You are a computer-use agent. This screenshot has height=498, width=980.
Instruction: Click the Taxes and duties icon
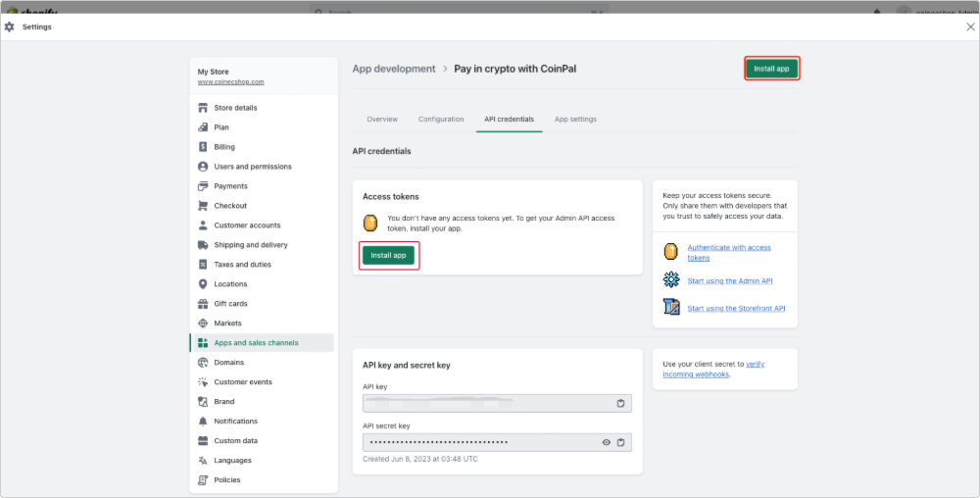[x=203, y=265]
